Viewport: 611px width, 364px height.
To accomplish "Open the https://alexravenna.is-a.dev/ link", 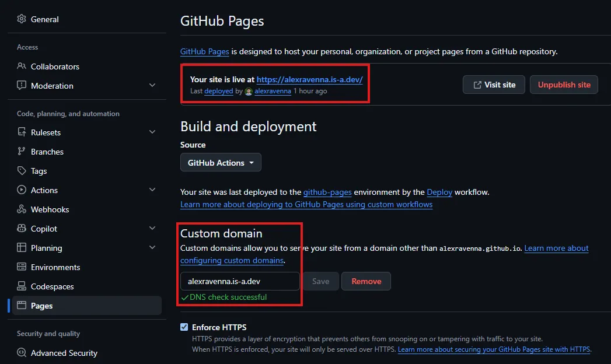I will coord(309,79).
